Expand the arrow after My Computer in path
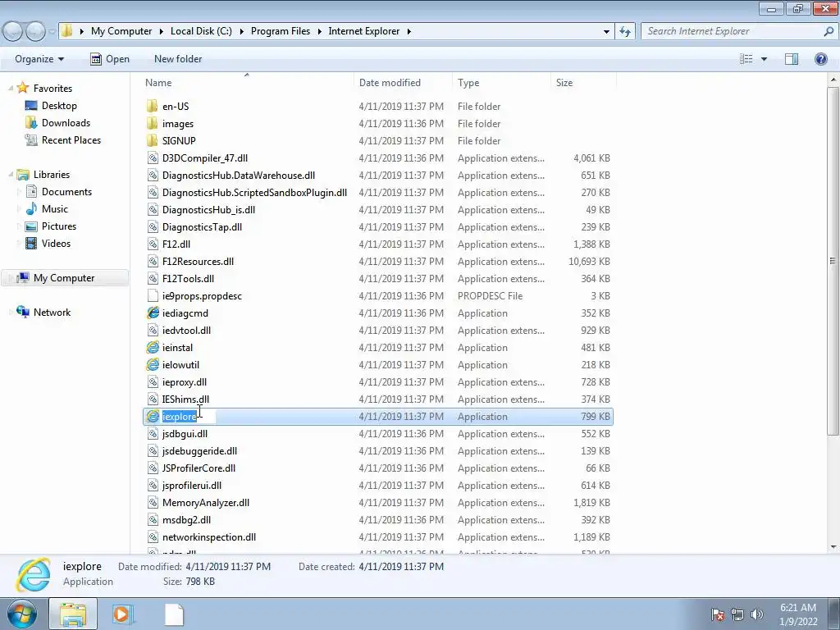Image resolution: width=840 pixels, height=630 pixels. 162,32
